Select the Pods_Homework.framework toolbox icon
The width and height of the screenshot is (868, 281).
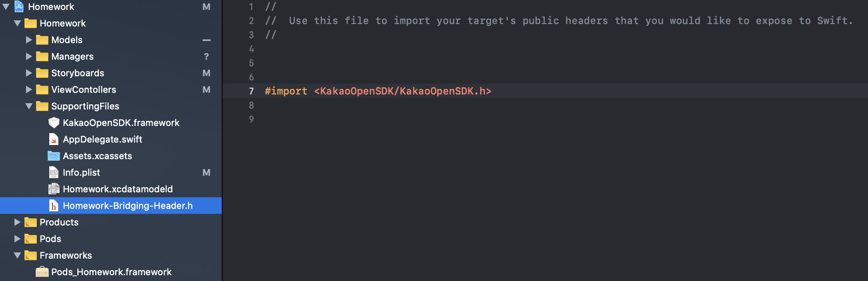pos(42,272)
